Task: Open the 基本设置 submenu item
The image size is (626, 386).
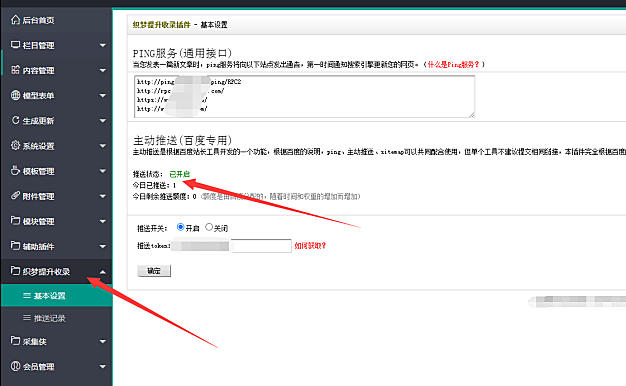Action: pyautogui.click(x=56, y=295)
